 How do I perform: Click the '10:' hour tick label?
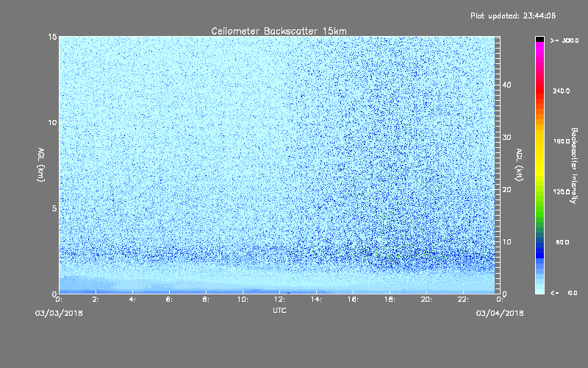243,300
